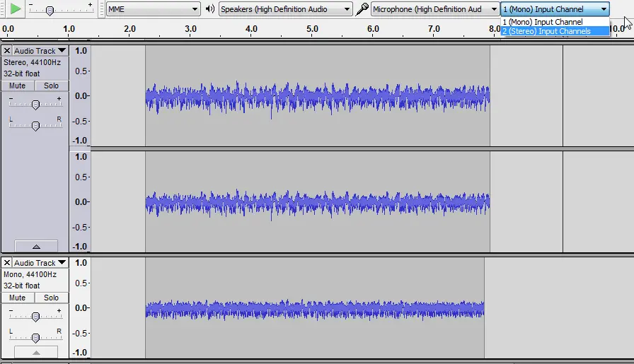Solo the mono audio track
This screenshot has height=364, width=634.
click(51, 298)
